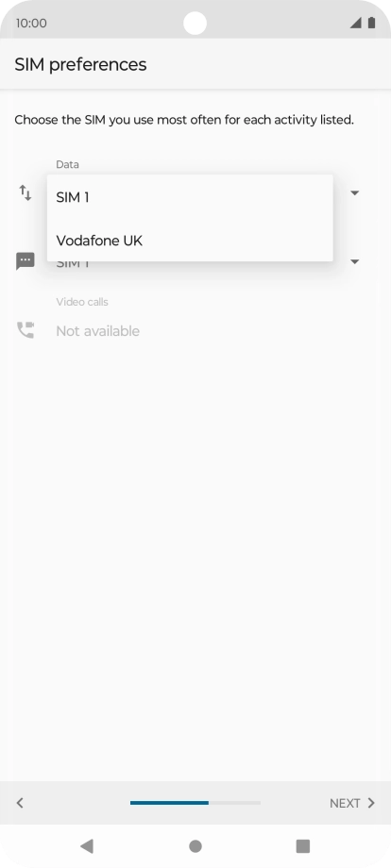Go back with the left chevron
Viewport: 391px width, 868px height.
20,803
